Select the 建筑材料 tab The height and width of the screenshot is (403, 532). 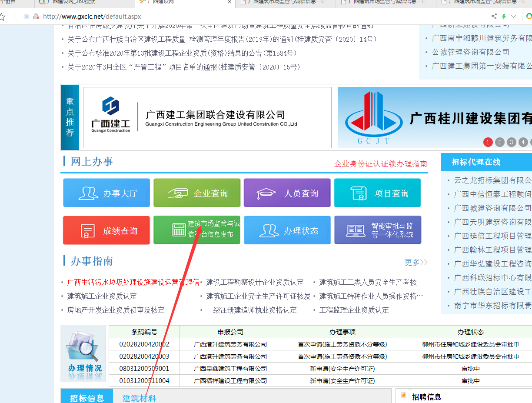[x=139, y=398]
